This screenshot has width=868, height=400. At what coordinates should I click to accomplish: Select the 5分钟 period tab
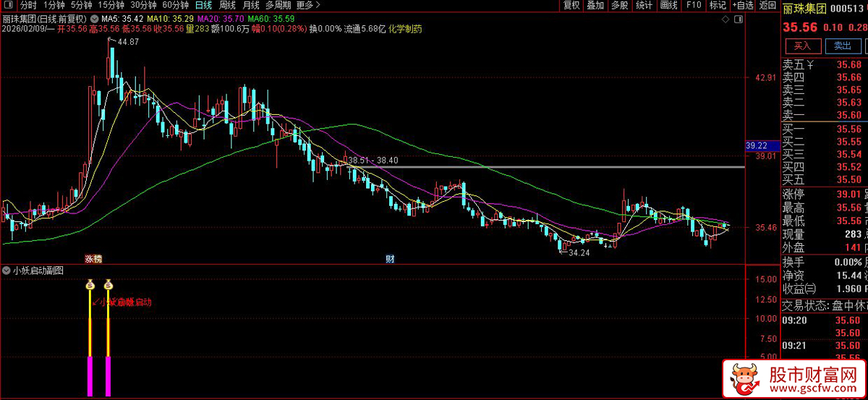point(82,5)
